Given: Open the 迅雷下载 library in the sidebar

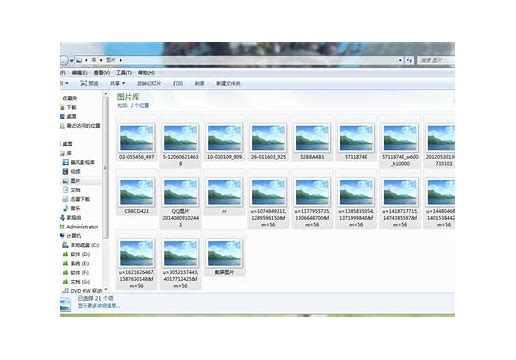Looking at the screenshot, I should pos(76,199).
